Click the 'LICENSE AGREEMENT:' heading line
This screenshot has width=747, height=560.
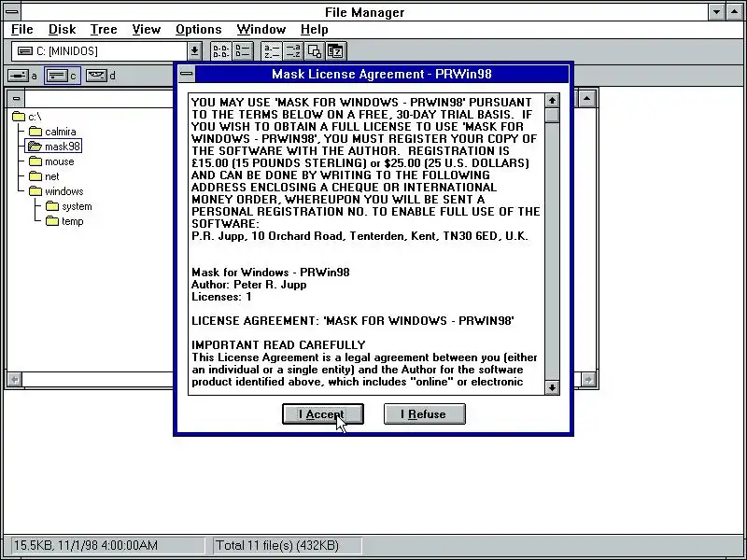pos(353,321)
